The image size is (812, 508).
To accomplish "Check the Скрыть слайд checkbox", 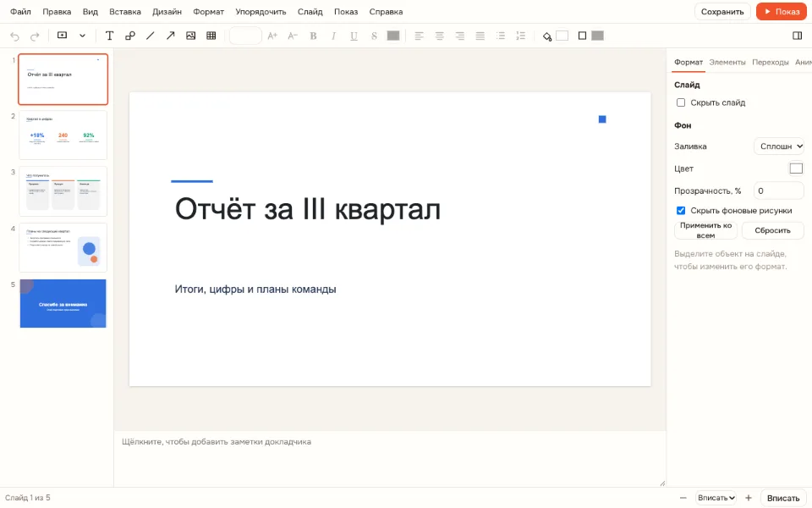I will pyautogui.click(x=681, y=102).
